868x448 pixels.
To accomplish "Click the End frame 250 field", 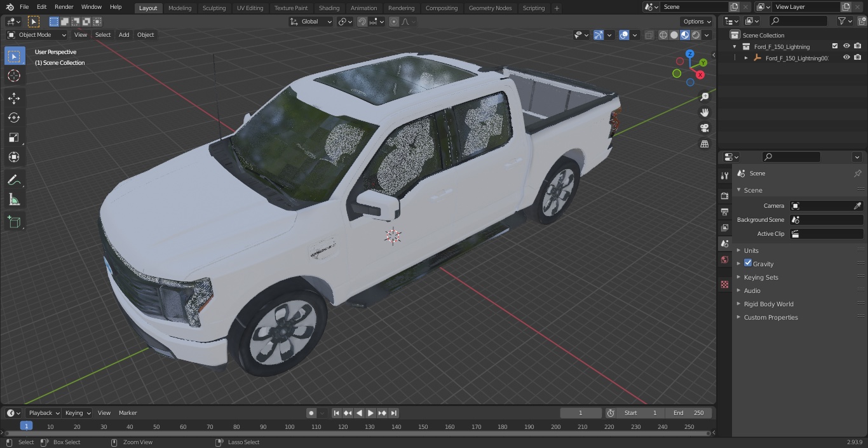I will click(689, 413).
